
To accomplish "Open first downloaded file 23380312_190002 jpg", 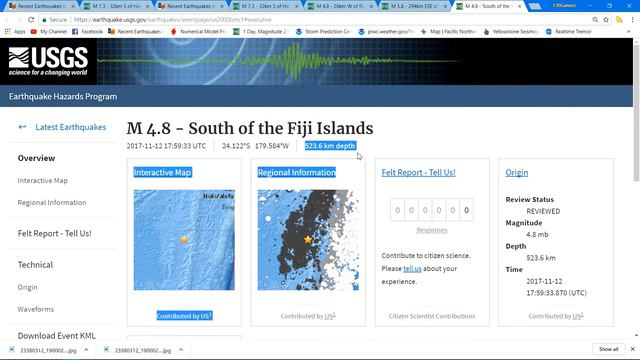I will [x=48, y=350].
